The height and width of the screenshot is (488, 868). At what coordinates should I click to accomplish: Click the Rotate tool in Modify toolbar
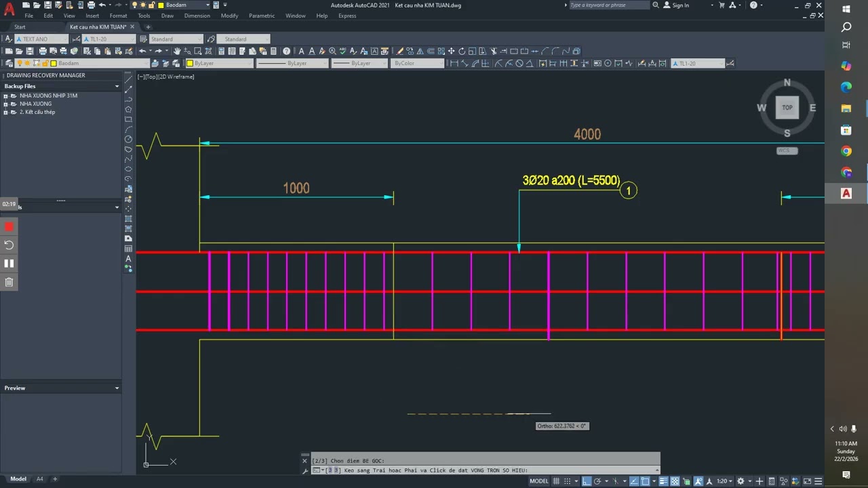[462, 51]
